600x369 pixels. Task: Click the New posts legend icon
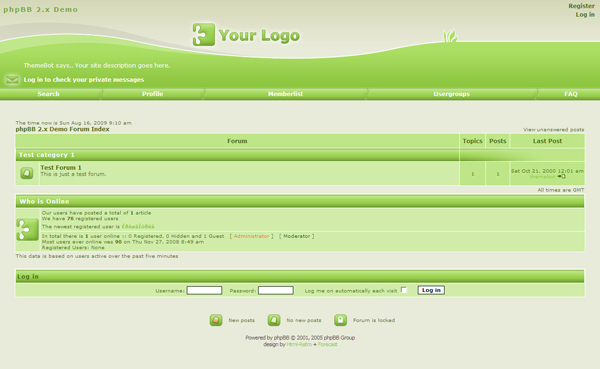[216, 320]
